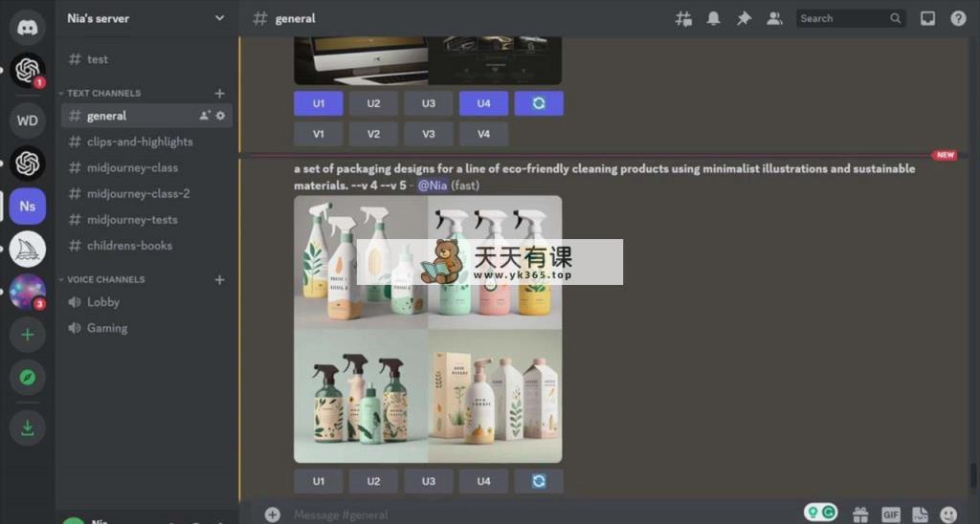The width and height of the screenshot is (980, 524).
Task: Open notification settings bell icon
Action: (x=713, y=19)
